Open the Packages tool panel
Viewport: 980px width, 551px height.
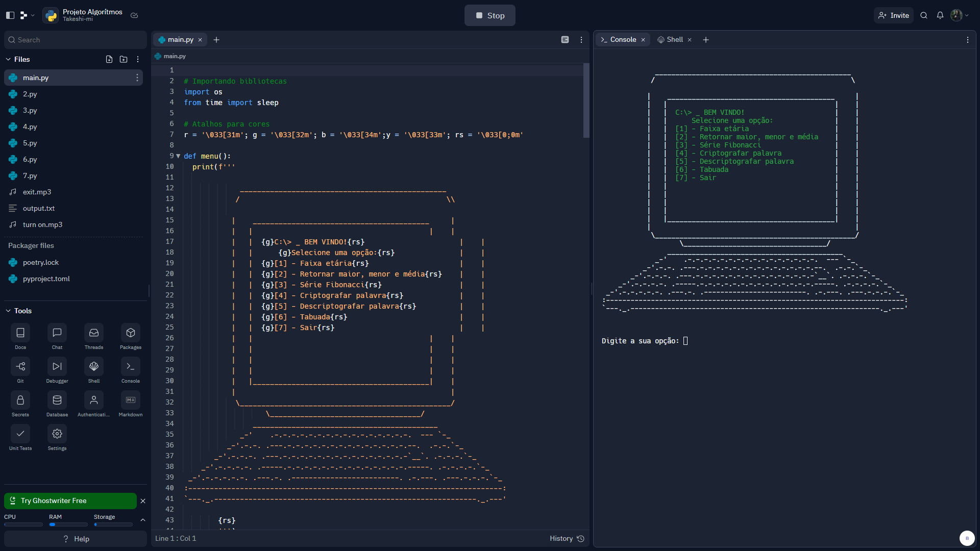coord(130,337)
